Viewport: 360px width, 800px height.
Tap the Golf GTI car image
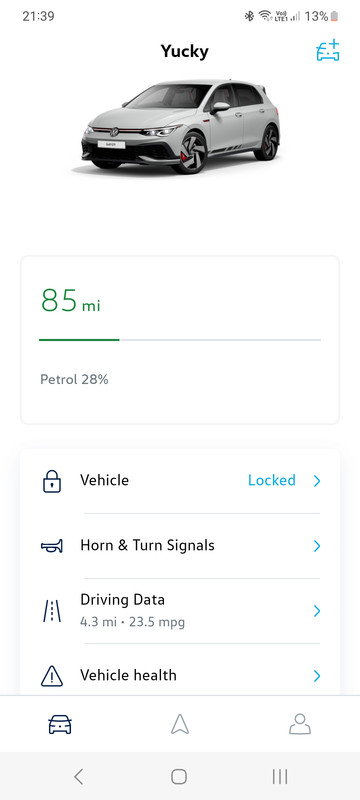pyautogui.click(x=181, y=127)
